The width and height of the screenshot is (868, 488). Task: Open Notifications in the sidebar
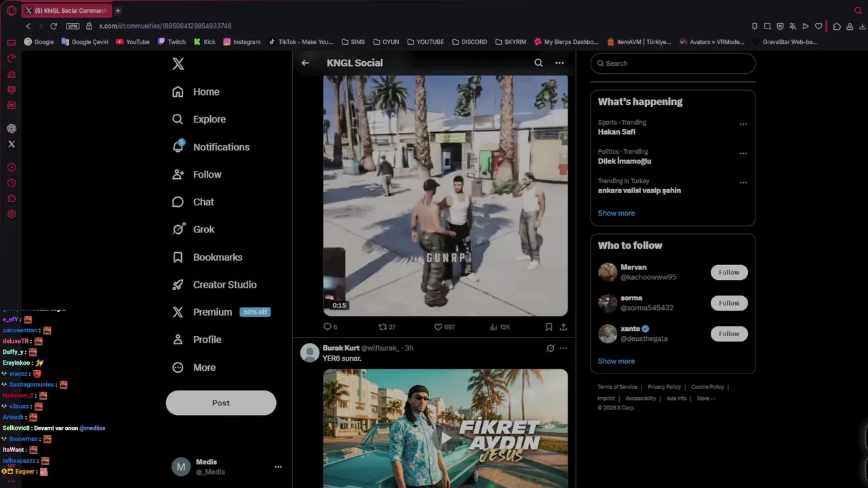point(210,147)
